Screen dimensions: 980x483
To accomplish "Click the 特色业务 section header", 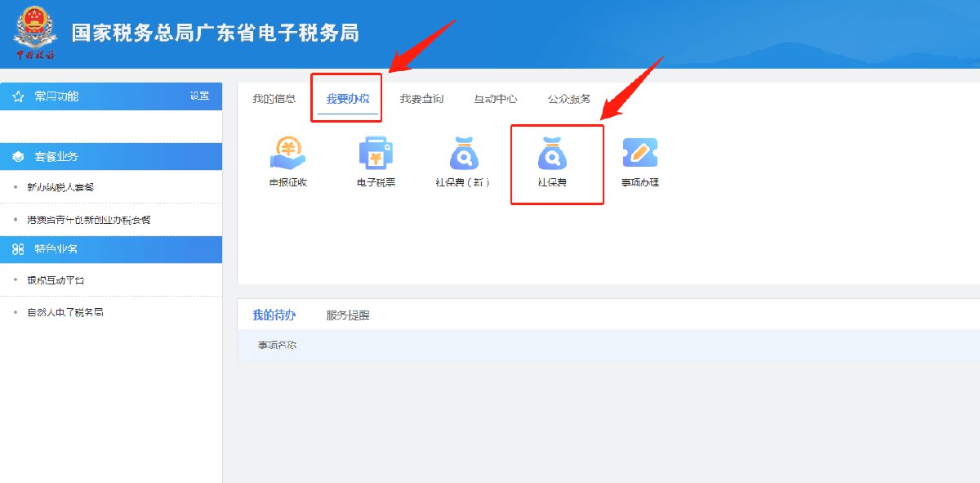I will 111,249.
